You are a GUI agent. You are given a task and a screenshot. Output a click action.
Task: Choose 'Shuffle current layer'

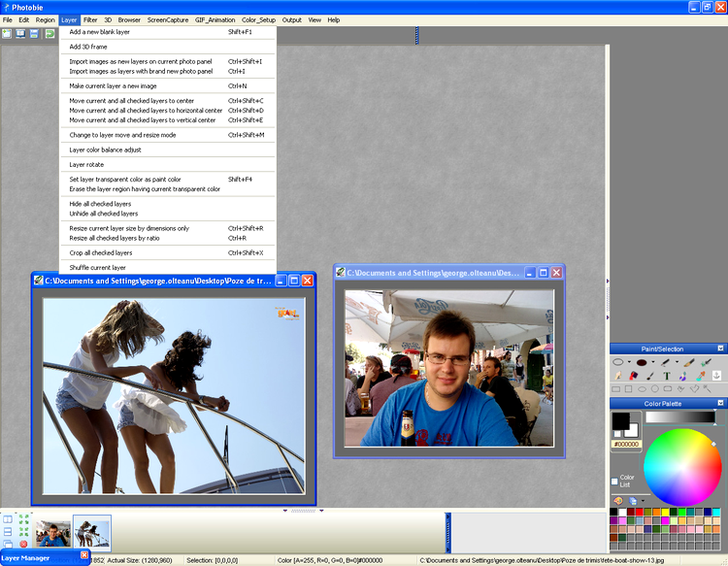tap(168, 268)
